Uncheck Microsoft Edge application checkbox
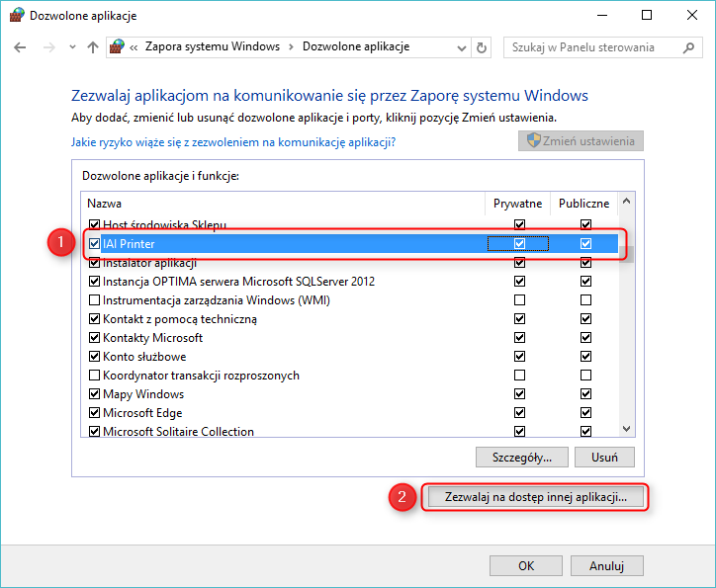This screenshot has height=588, width=716. click(95, 413)
